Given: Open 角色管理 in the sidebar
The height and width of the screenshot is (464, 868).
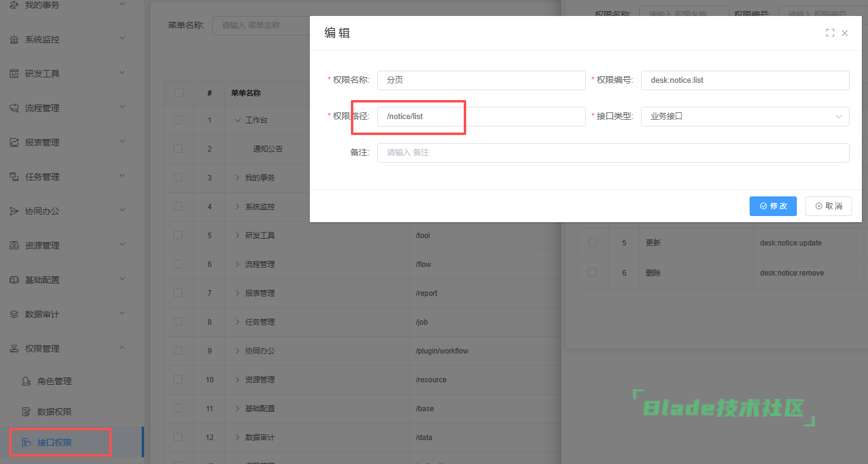Looking at the screenshot, I should (55, 381).
